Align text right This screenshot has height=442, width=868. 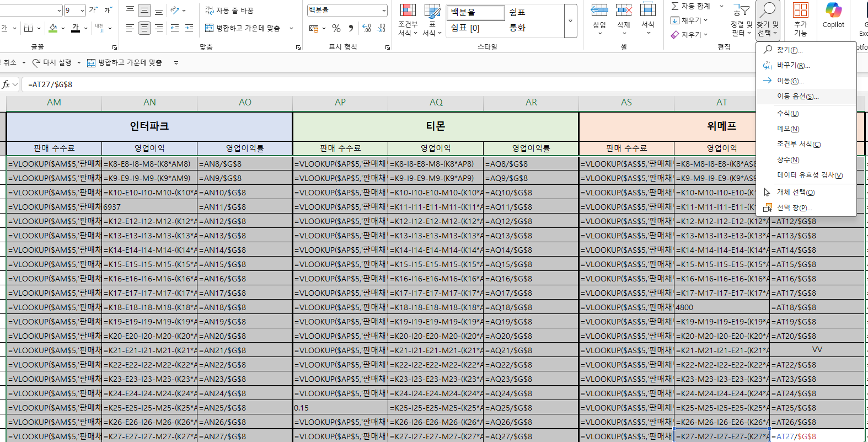pyautogui.click(x=159, y=28)
